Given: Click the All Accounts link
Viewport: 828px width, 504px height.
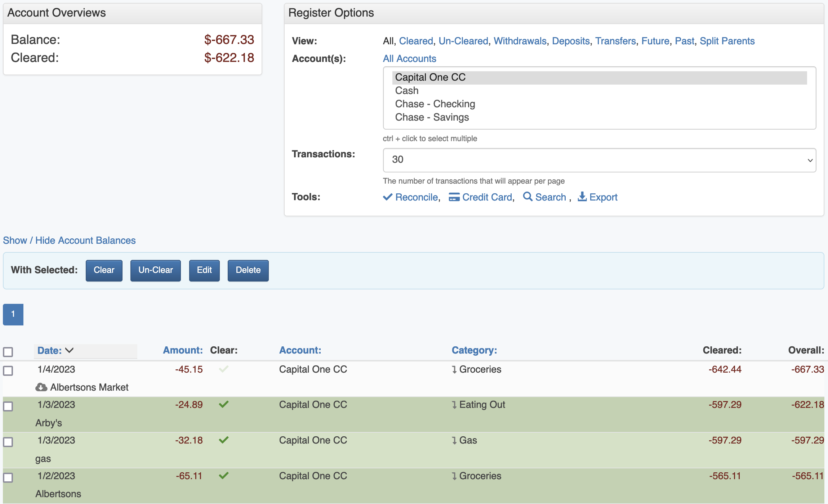Looking at the screenshot, I should click(409, 59).
